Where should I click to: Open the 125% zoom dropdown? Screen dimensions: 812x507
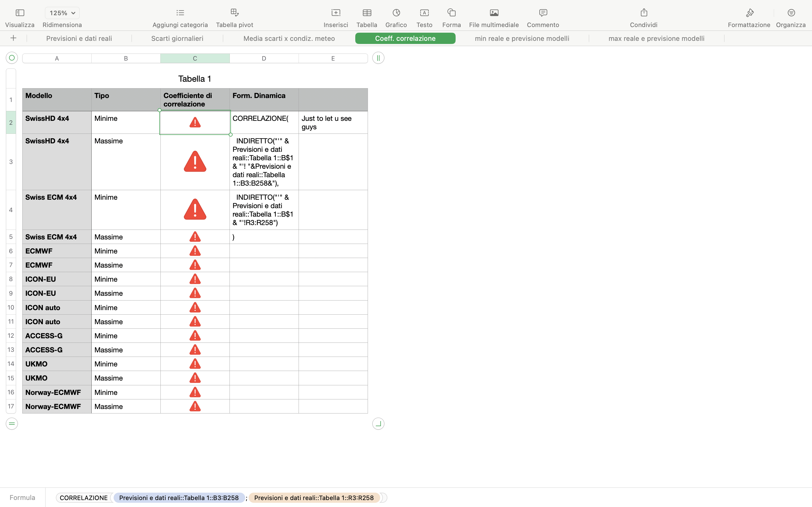(62, 13)
